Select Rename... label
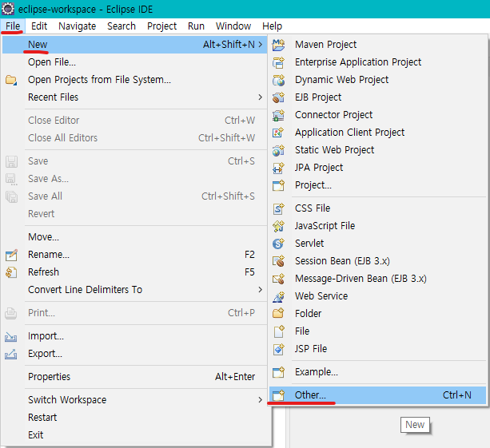Screen dimensions: 490x448 tap(49, 255)
